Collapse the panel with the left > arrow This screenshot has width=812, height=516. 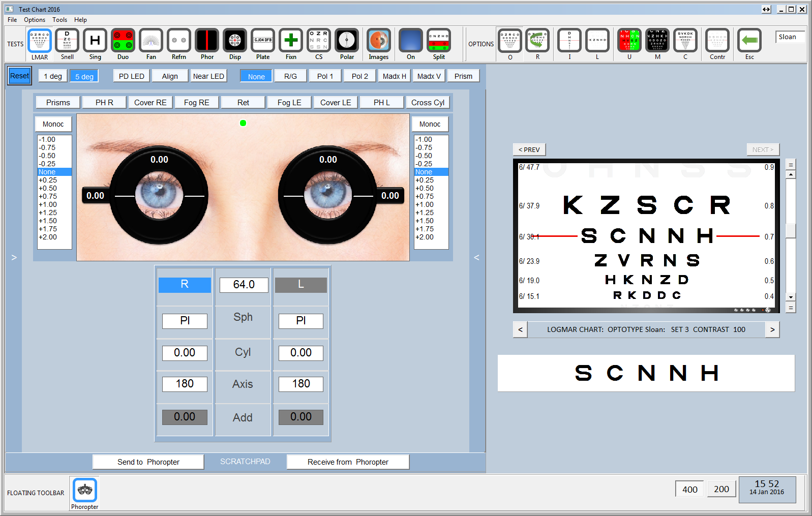[x=14, y=258]
